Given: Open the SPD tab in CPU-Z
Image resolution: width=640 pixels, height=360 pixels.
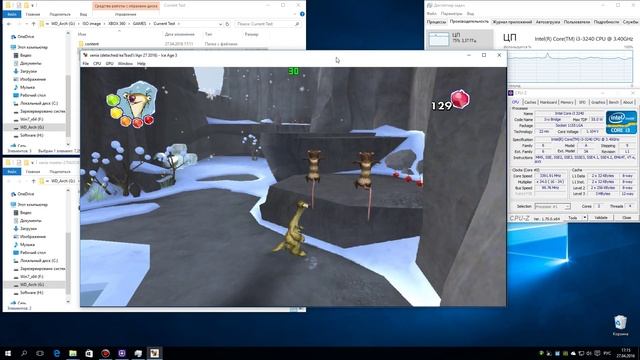Looking at the screenshot, I should [x=582, y=102].
